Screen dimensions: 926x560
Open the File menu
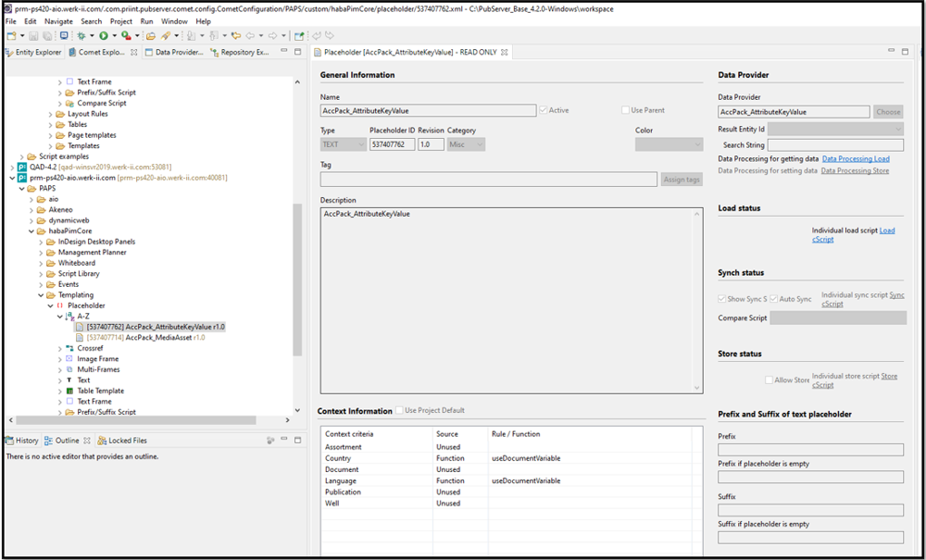click(10, 21)
